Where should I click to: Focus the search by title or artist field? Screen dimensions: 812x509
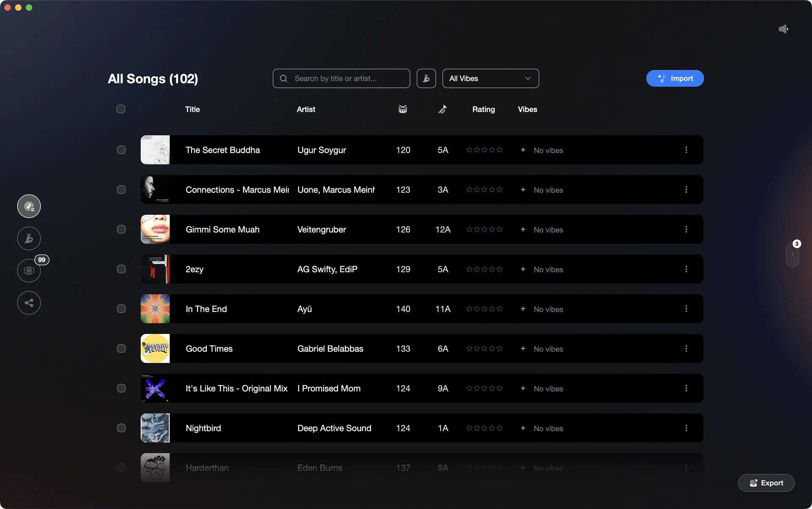click(x=341, y=79)
